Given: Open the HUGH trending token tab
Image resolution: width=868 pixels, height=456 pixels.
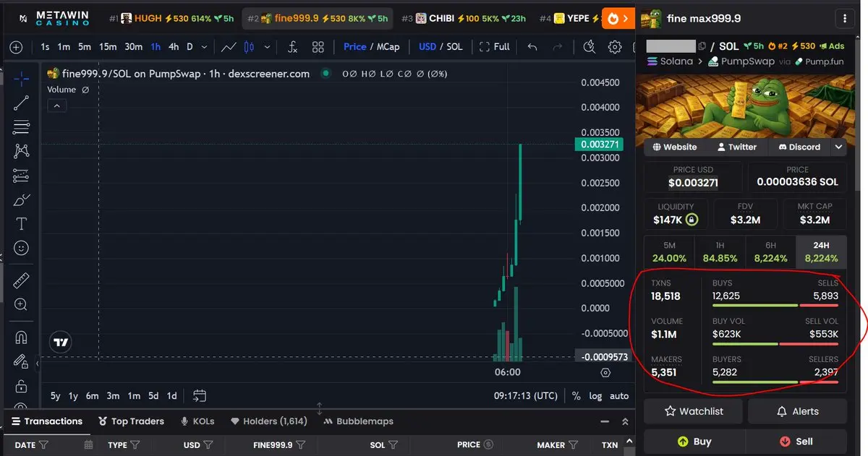Looking at the screenshot, I should point(171,18).
